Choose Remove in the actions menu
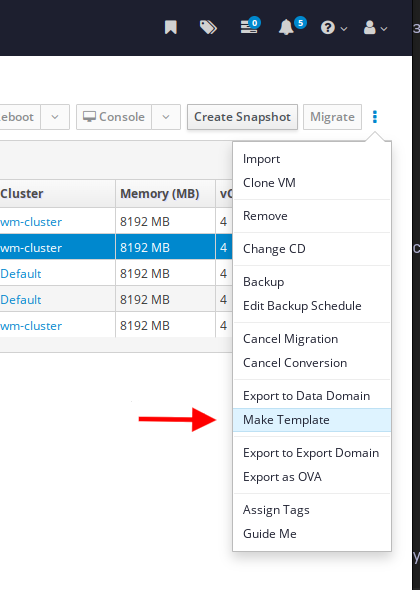The width and height of the screenshot is (420, 590). click(x=312, y=216)
